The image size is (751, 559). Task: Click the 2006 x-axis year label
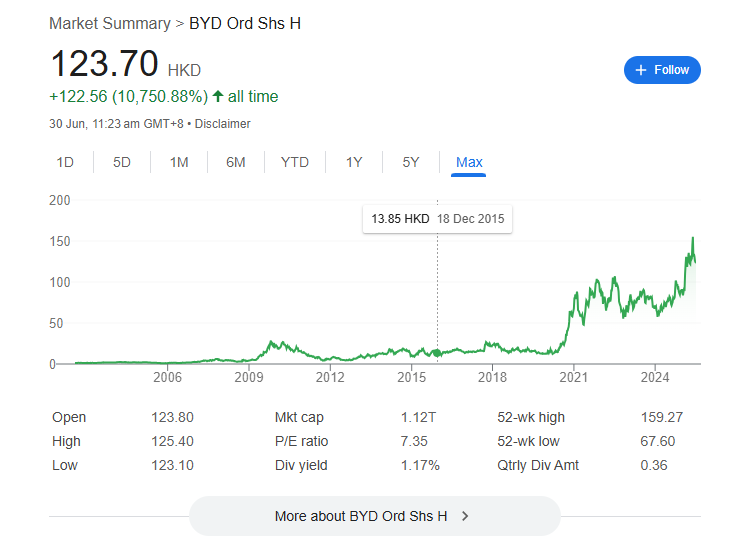(167, 377)
